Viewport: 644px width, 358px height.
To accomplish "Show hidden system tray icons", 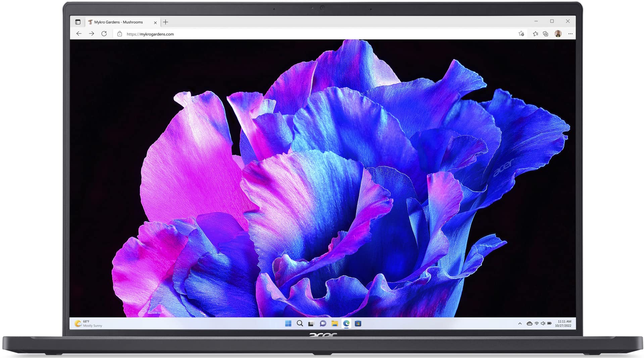I will [x=520, y=324].
